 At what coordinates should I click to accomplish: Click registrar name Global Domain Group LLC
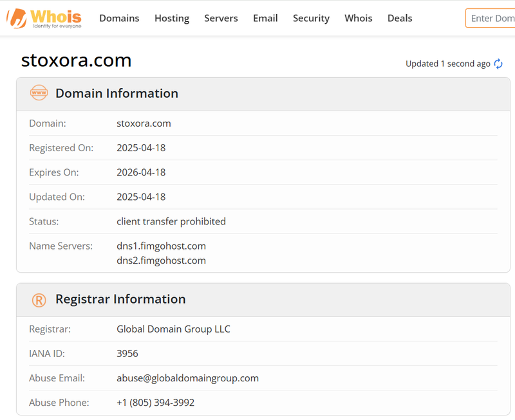click(x=173, y=329)
